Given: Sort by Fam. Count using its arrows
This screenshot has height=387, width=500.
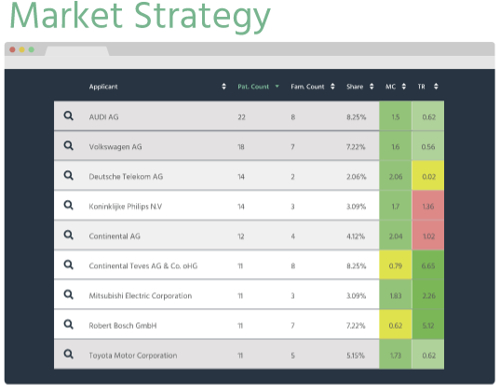Looking at the screenshot, I should tap(332, 86).
